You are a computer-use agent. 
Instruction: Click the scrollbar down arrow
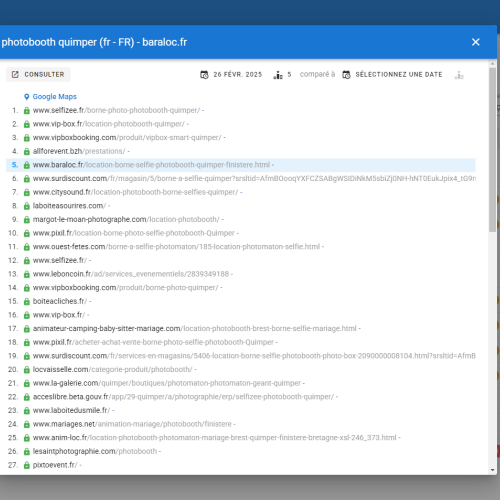coord(493,470)
